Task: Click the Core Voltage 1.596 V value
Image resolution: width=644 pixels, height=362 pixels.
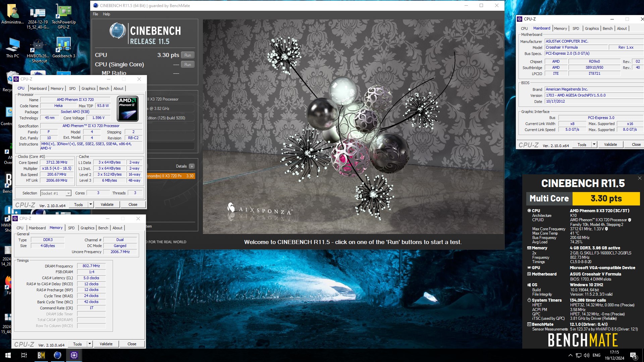Action: click(x=98, y=118)
